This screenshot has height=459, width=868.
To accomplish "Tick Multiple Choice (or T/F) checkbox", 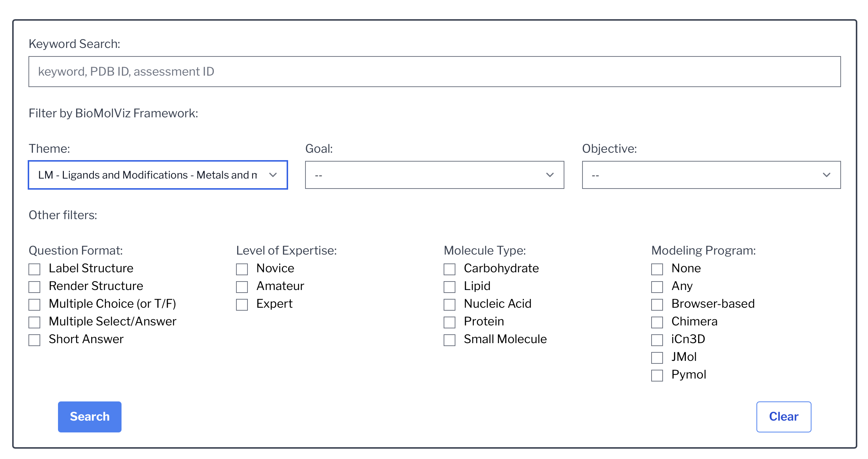I will 35,304.
